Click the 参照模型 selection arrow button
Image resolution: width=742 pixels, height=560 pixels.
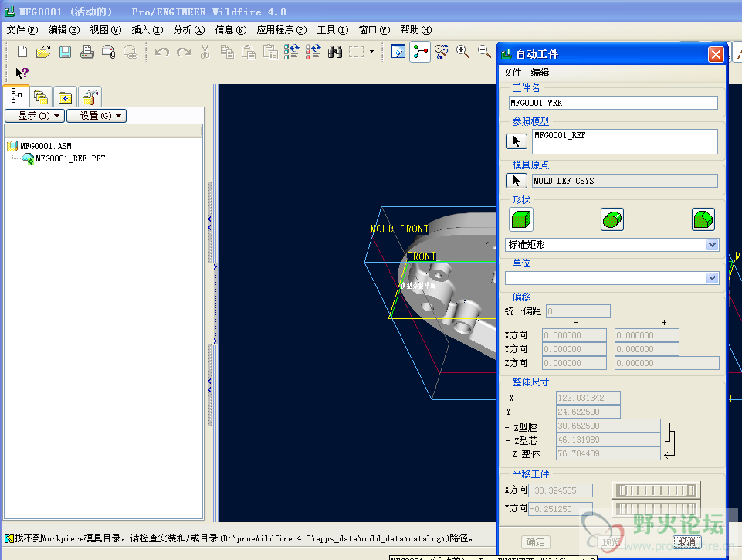517,141
